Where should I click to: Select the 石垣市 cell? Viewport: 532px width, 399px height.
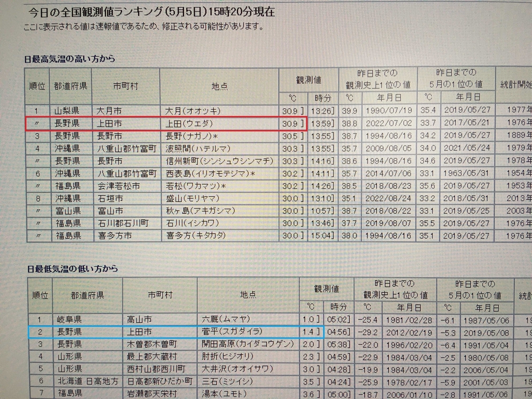point(110,198)
